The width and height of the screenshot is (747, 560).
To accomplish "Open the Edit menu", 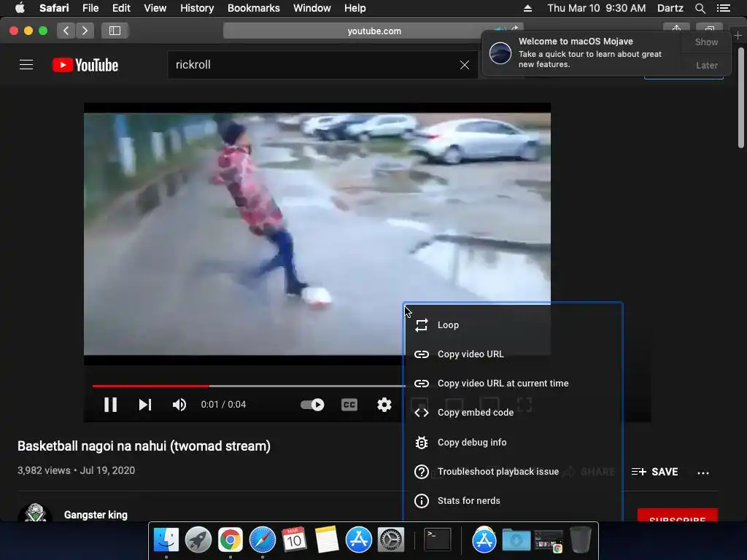I will (122, 8).
